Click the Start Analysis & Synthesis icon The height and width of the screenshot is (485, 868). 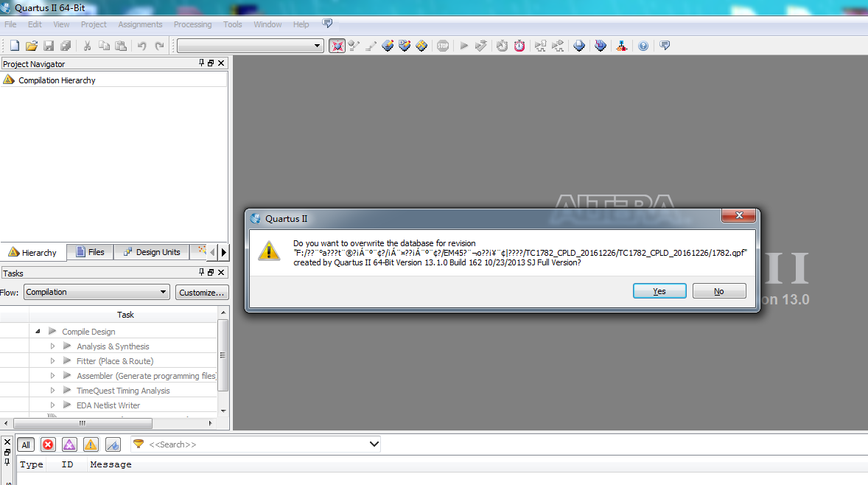coord(481,46)
